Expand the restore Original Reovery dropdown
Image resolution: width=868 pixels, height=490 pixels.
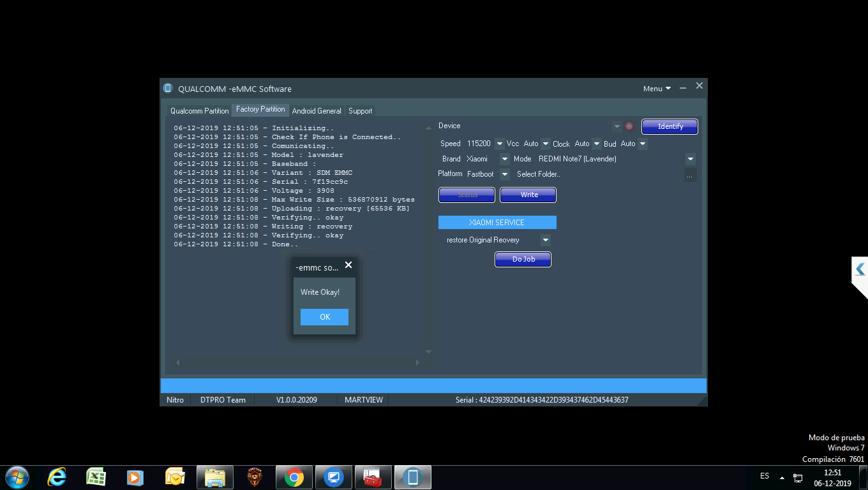[545, 240]
